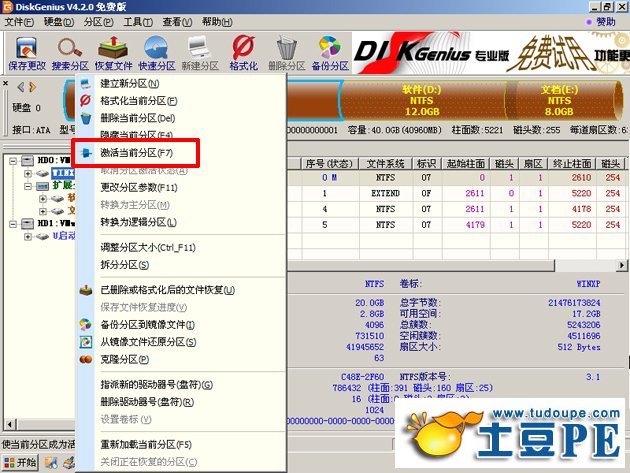Open the 文件(F) menu
Screen dimensions: 630x473
(x=19, y=22)
